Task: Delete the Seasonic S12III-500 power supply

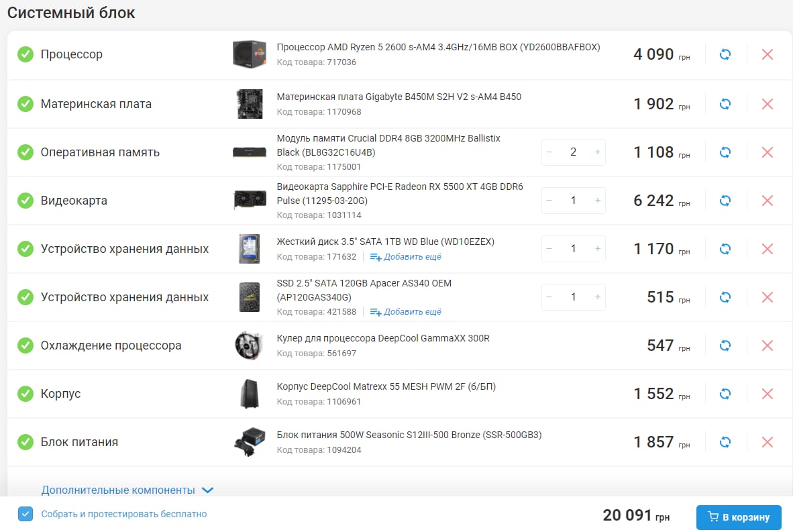Action: (768, 442)
